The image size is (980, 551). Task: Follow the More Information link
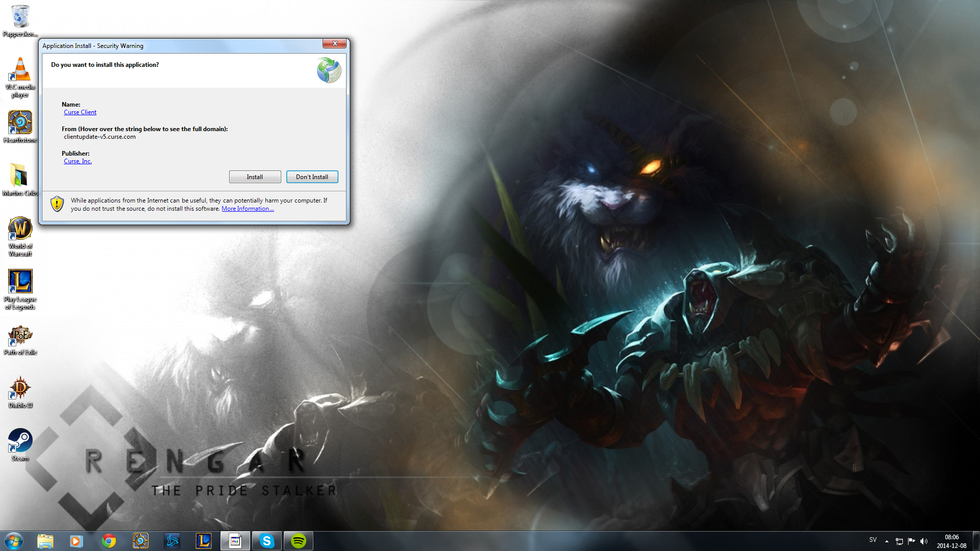point(248,209)
